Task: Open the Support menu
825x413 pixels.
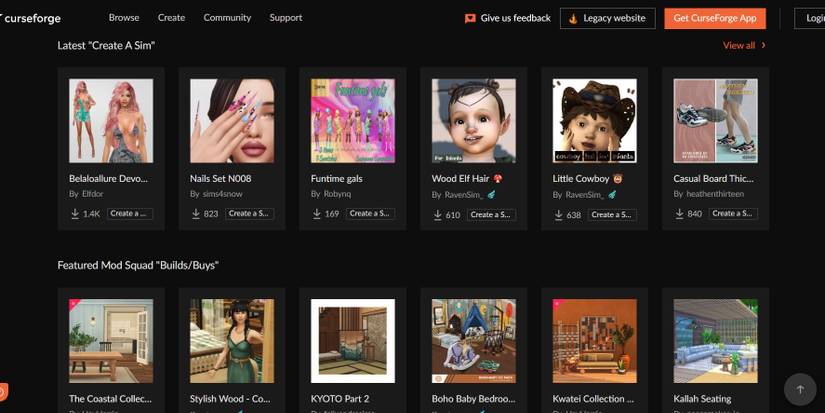Action: pos(286,17)
